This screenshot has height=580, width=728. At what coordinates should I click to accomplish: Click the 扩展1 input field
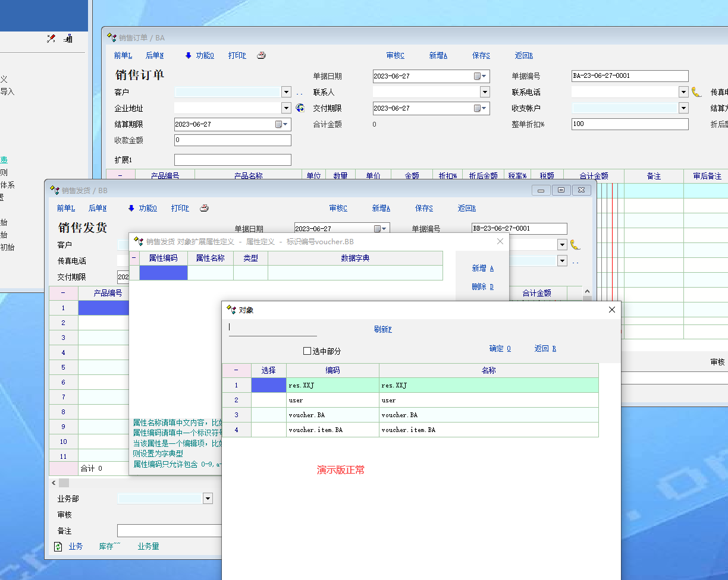click(x=233, y=160)
